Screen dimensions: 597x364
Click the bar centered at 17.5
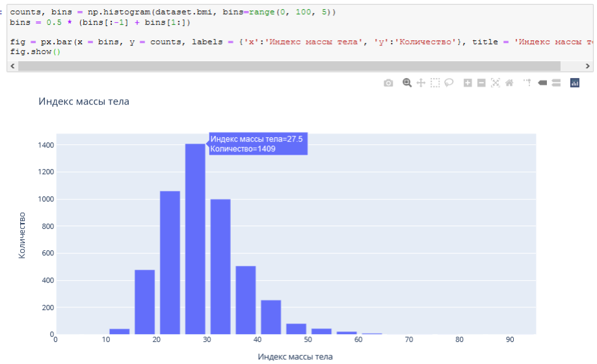144,302
